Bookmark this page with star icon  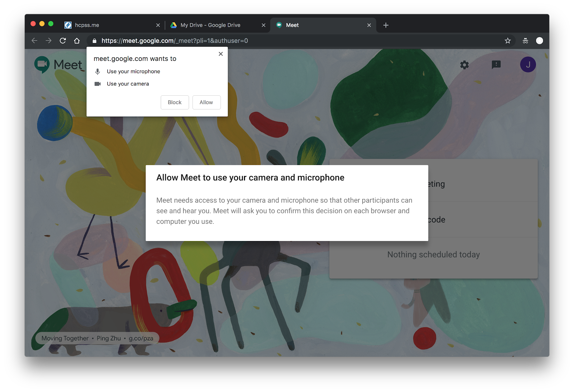coord(508,41)
